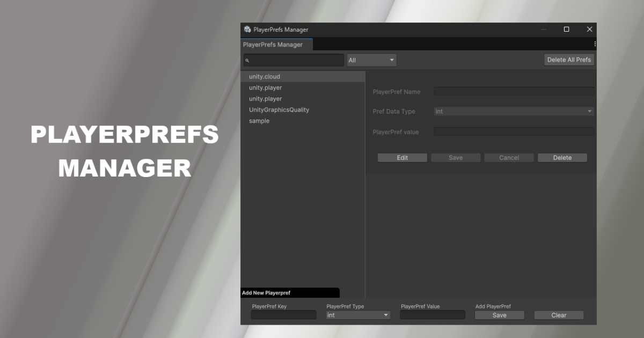Viewport: 644px width, 338px height.
Task: Switch to the PlayerPrefs Manager tab
Action: coord(276,45)
